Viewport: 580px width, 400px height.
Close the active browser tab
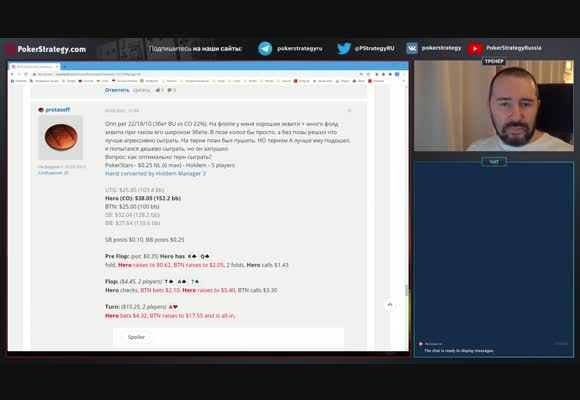point(57,67)
